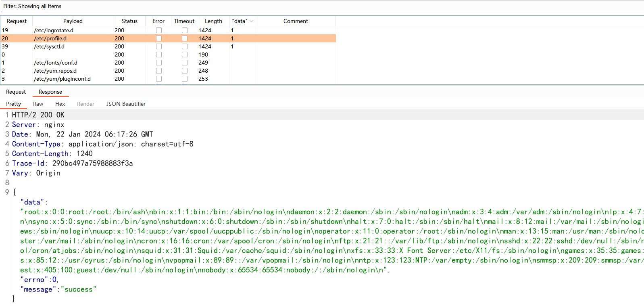
Task: Click the "errno":0 JSON line
Action: (40, 280)
